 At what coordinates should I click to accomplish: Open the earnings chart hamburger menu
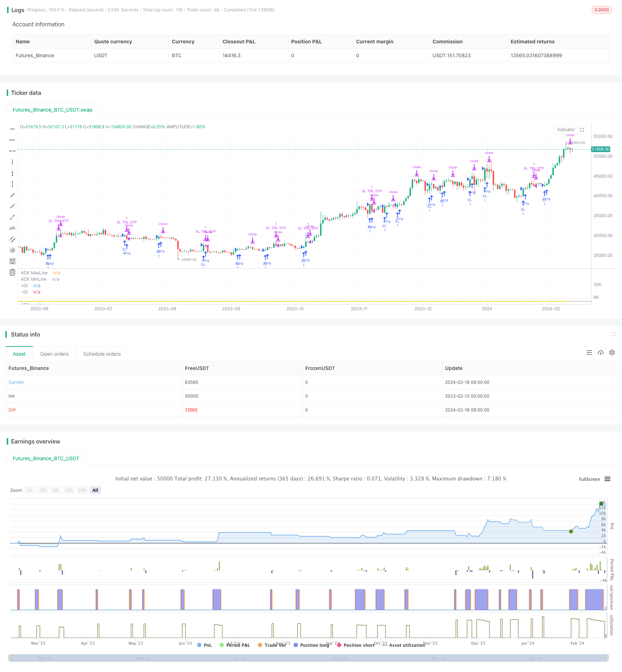click(x=607, y=479)
